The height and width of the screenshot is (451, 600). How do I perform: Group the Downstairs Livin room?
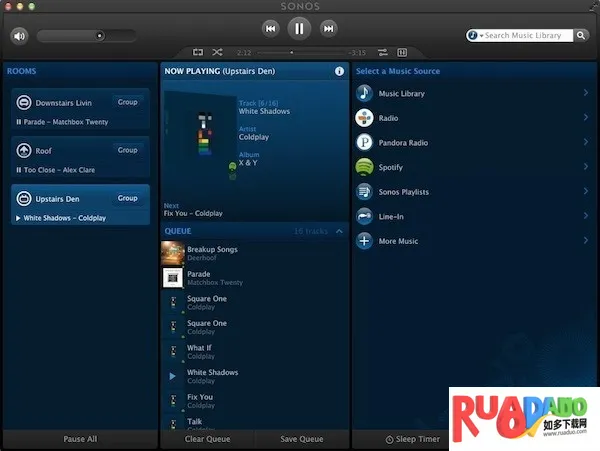pos(128,102)
